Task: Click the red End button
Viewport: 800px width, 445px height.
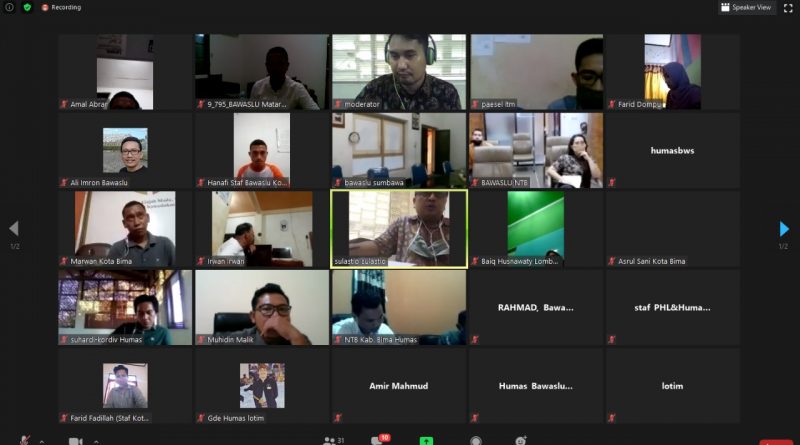Action: tap(776, 442)
